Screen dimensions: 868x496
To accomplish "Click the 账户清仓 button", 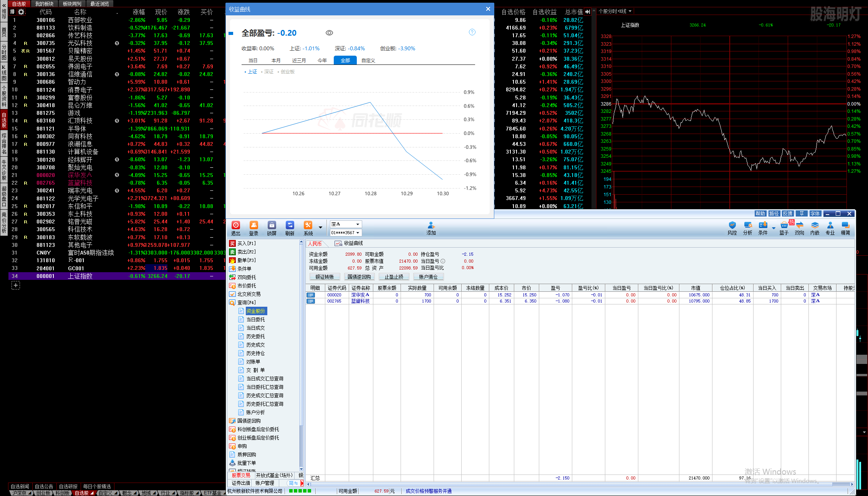I will [428, 277].
